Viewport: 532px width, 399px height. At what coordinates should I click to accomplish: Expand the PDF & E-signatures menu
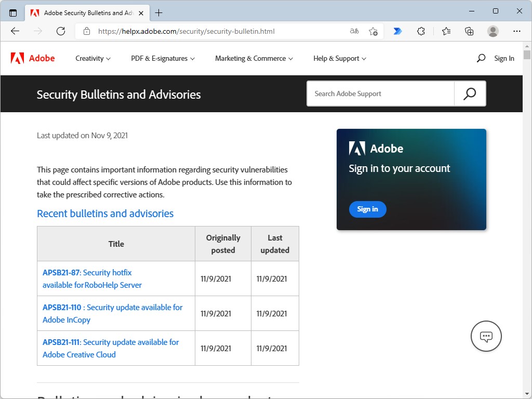[163, 59]
